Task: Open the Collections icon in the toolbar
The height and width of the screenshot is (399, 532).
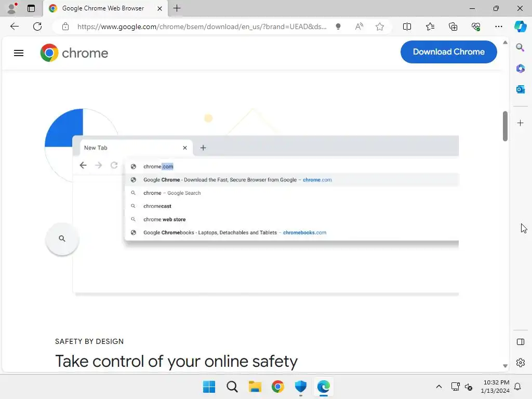Action: pyautogui.click(x=453, y=26)
